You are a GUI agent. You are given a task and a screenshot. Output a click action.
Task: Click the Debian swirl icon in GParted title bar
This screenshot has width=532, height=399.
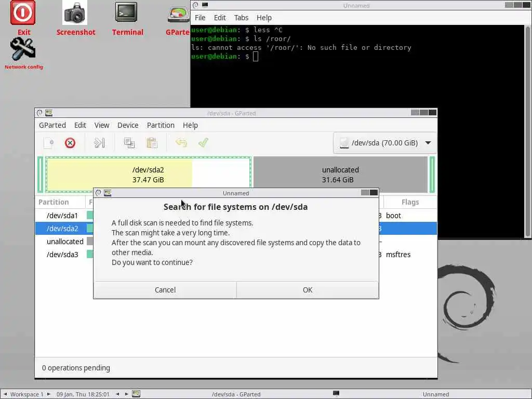click(x=39, y=113)
